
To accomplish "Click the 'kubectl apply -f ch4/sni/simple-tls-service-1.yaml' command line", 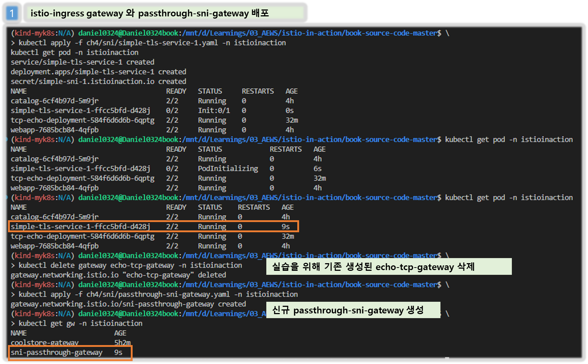I will [x=148, y=43].
